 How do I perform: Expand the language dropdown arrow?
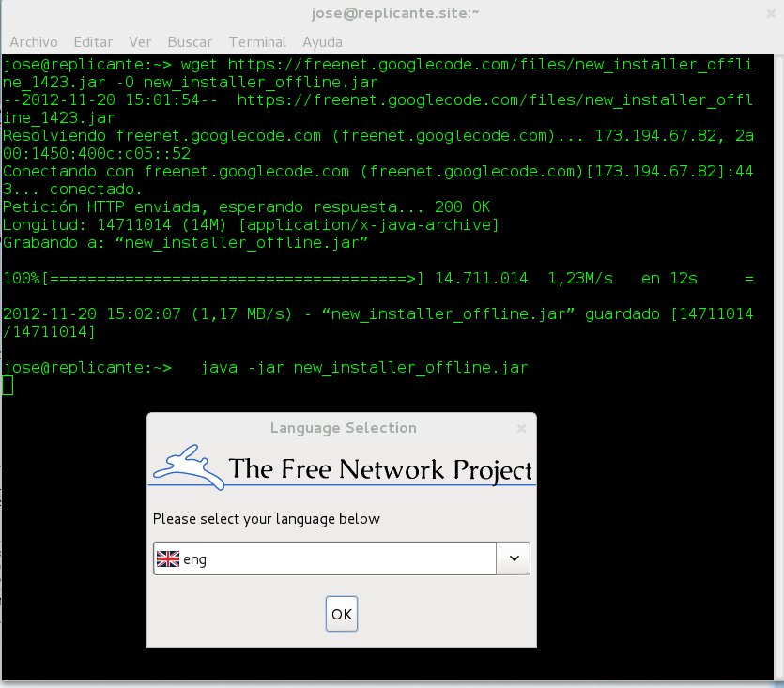[x=513, y=558]
